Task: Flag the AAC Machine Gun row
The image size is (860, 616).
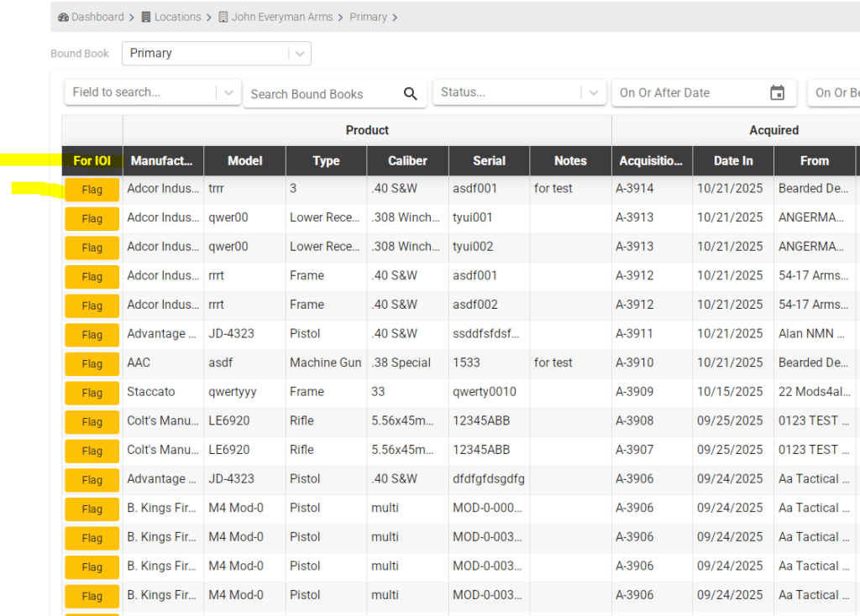Action: [92, 363]
